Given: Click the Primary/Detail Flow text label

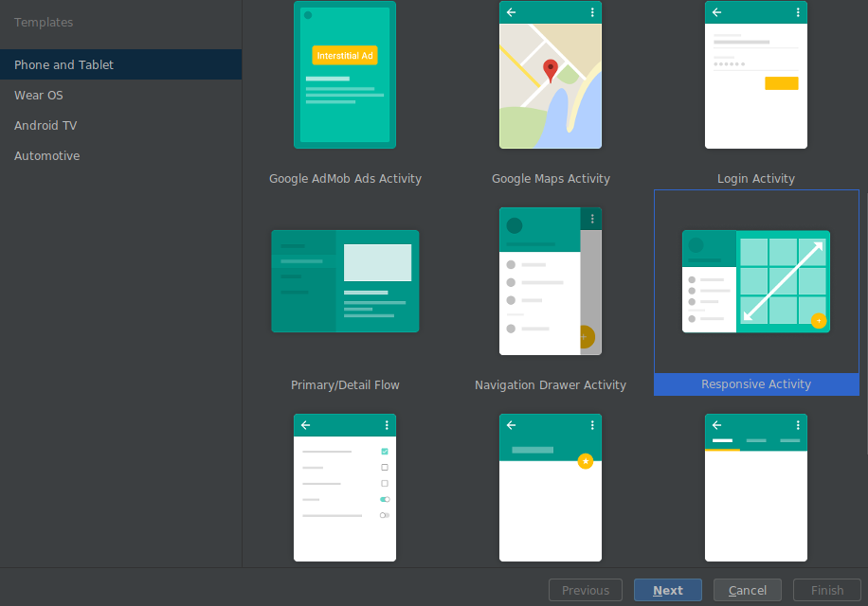Looking at the screenshot, I should tap(345, 384).
